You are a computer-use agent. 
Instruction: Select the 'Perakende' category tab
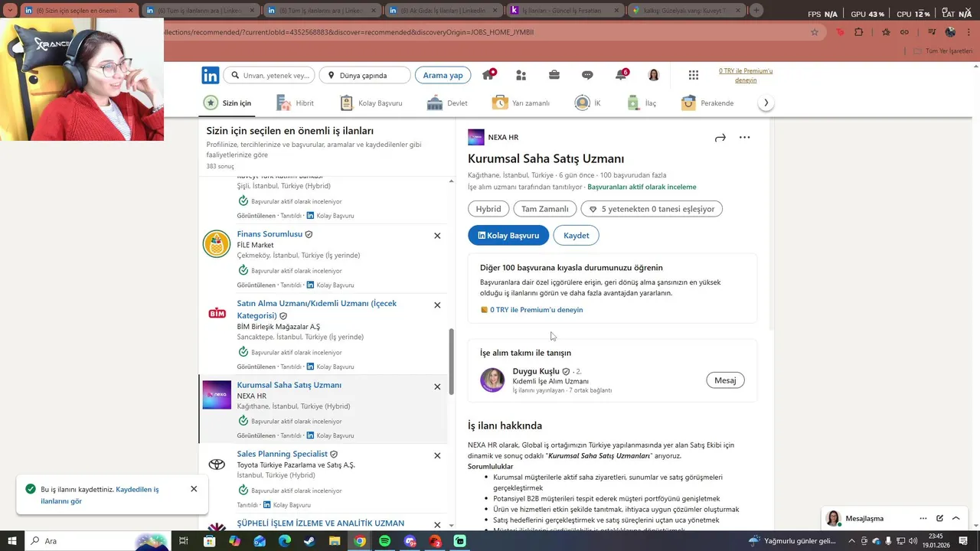click(x=707, y=103)
